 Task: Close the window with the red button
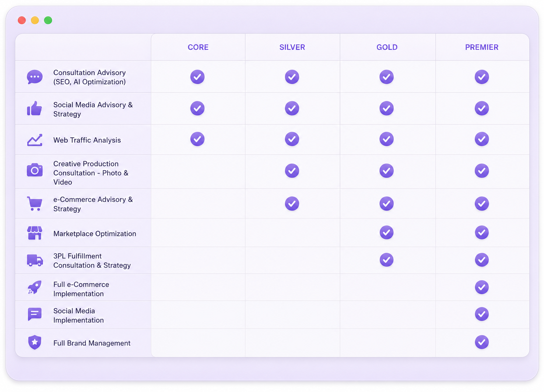(x=22, y=20)
